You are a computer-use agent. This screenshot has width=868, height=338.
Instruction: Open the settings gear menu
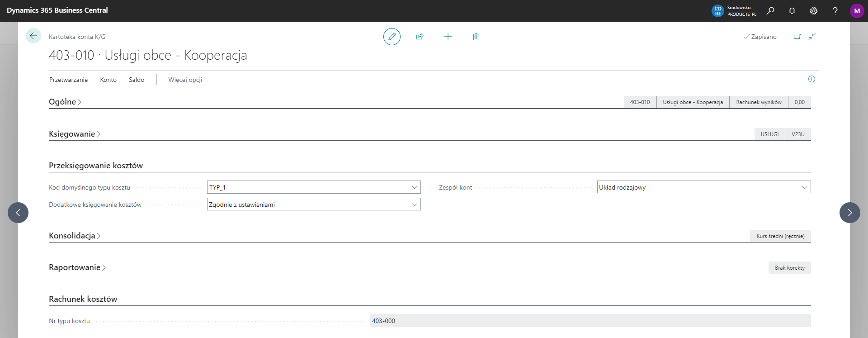point(814,11)
